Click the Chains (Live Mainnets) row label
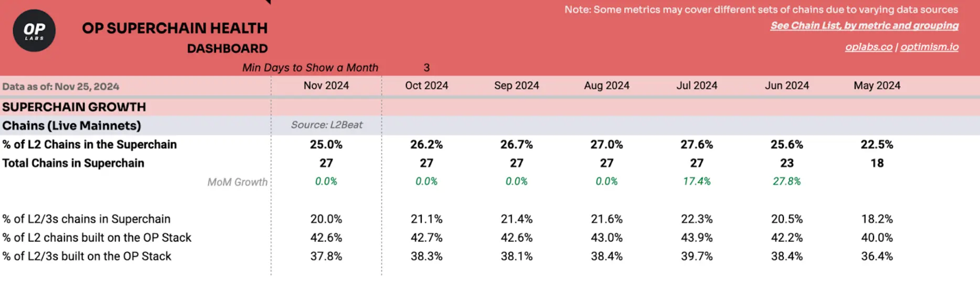 click(x=71, y=126)
